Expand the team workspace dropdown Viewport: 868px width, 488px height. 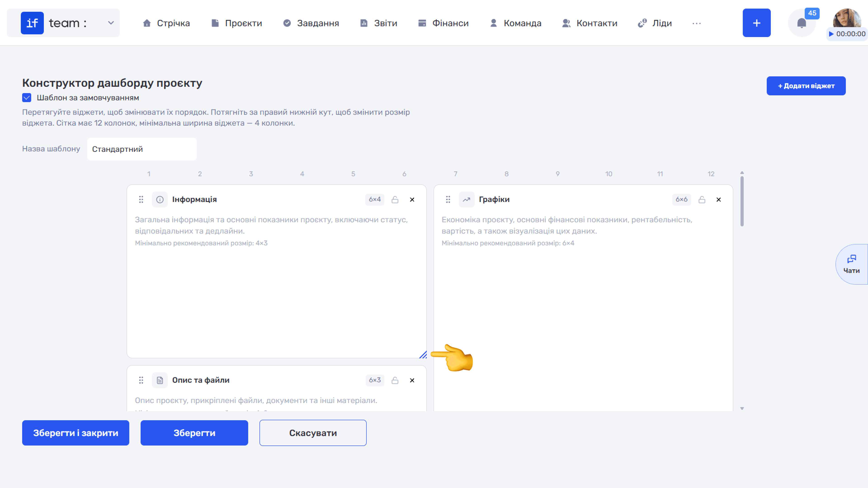111,23
